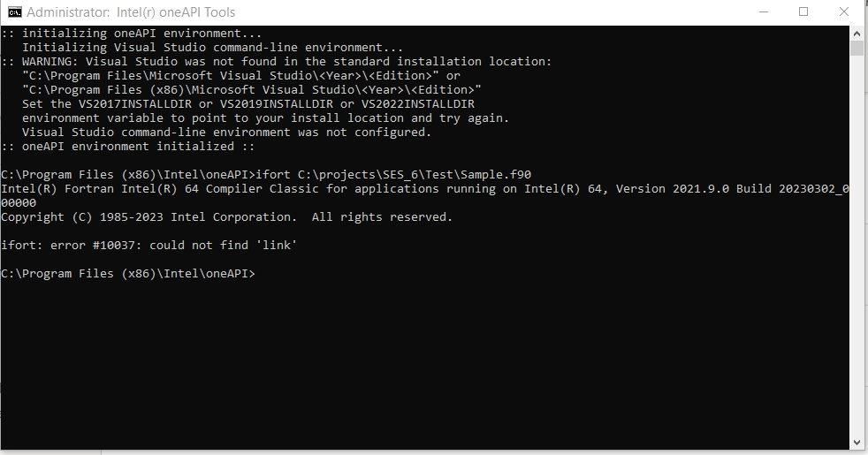Minimize the oneAPI Tools window
This screenshot has width=868, height=455.
click(x=763, y=12)
